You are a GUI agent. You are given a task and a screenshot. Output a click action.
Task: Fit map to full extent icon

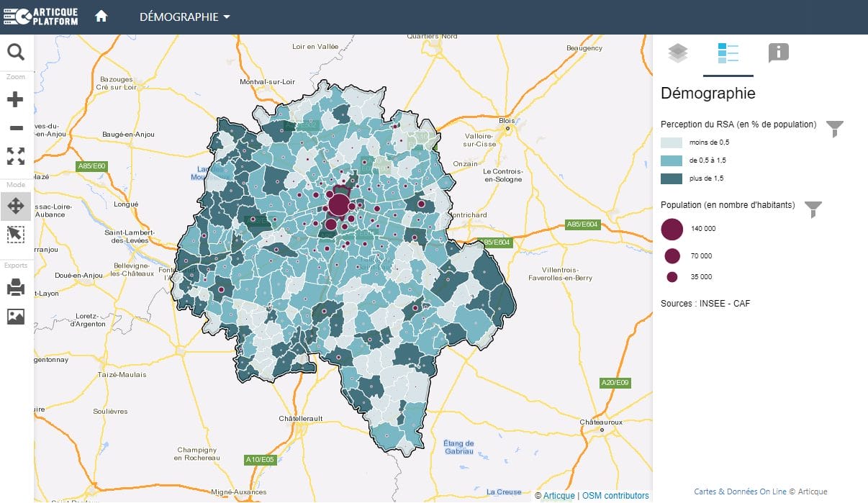pos(16,156)
